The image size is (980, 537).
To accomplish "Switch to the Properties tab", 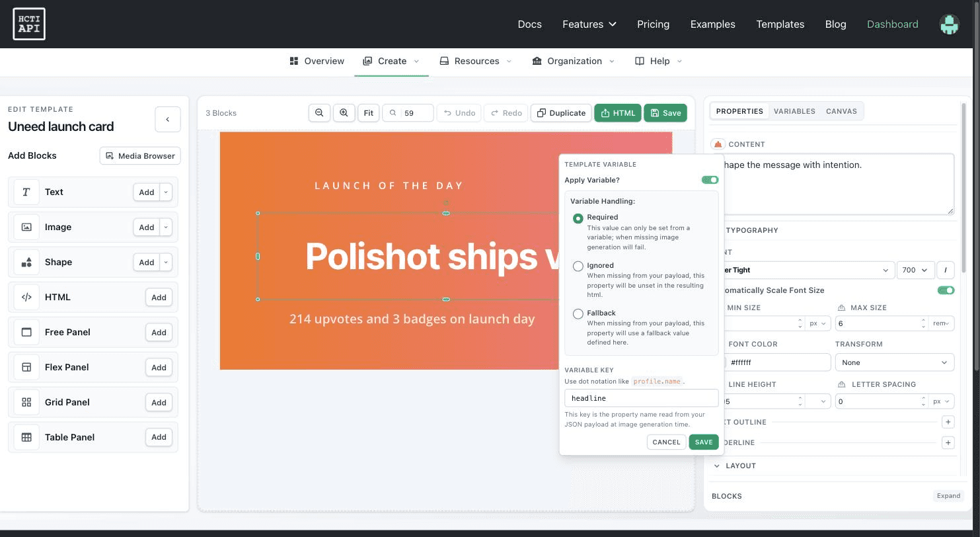I will [739, 111].
